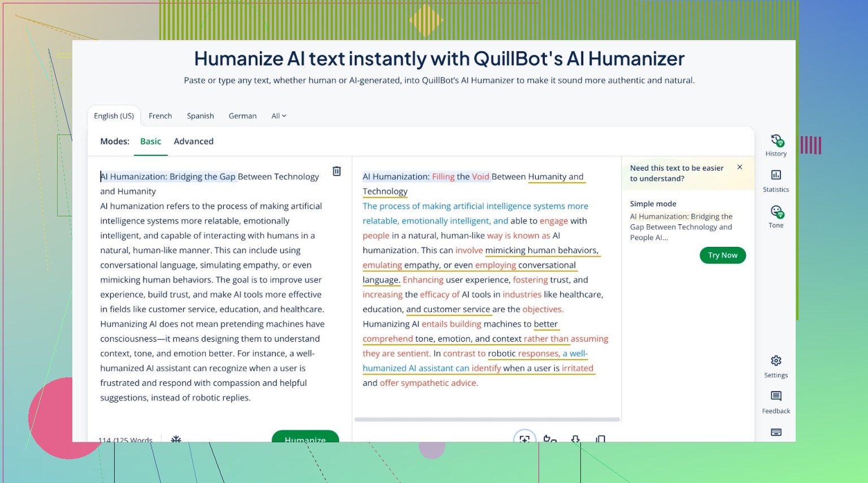
Task: Open the Tone analysis icon
Action: click(776, 216)
